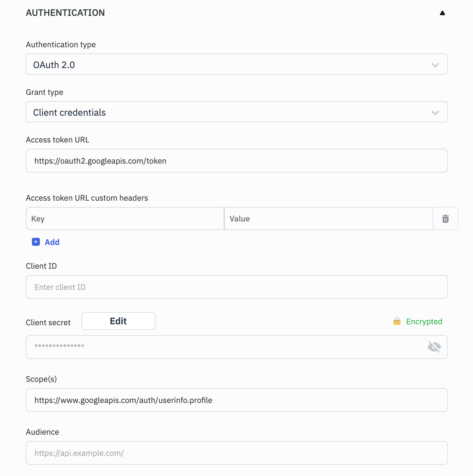Focus the Audience input field

236,453
